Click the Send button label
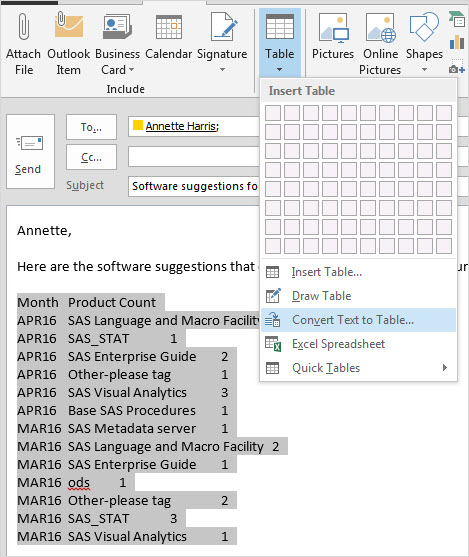The height and width of the screenshot is (557, 469). click(28, 169)
